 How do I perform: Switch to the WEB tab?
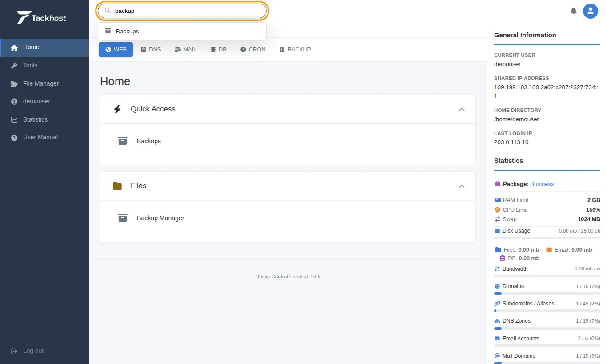point(116,50)
